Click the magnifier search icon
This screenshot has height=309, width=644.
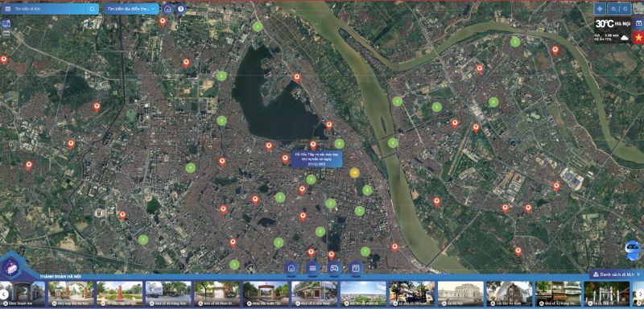pyautogui.click(x=92, y=9)
